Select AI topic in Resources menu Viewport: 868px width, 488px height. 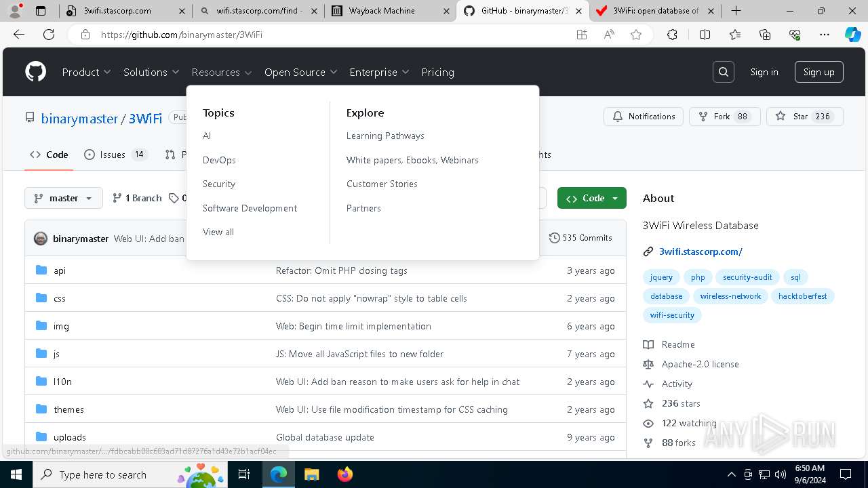[x=207, y=136]
